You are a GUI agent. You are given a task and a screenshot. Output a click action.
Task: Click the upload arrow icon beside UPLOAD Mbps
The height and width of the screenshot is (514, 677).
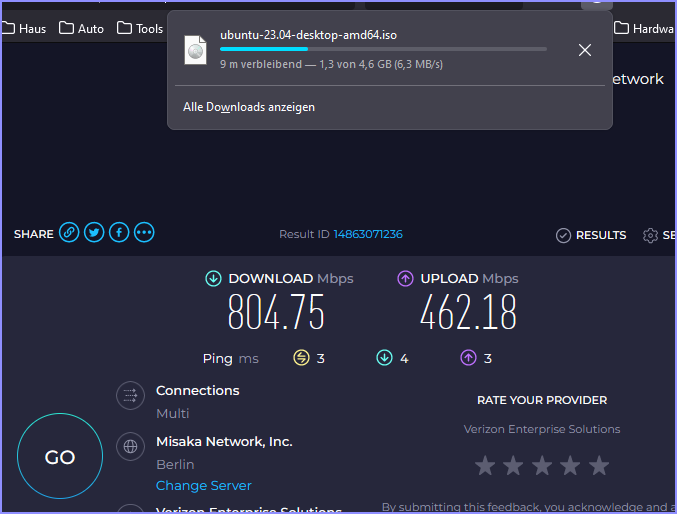coord(405,279)
